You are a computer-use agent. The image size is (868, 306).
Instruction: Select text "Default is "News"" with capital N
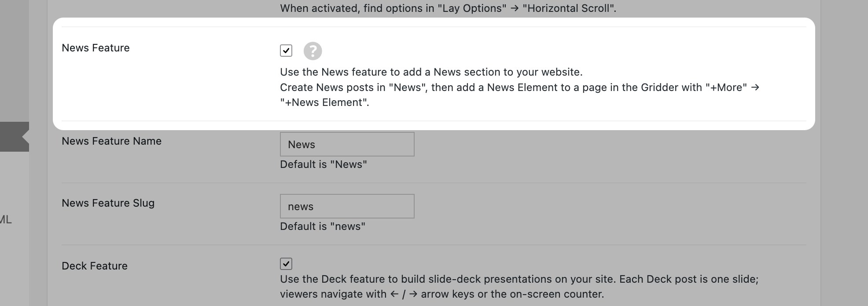click(x=324, y=164)
